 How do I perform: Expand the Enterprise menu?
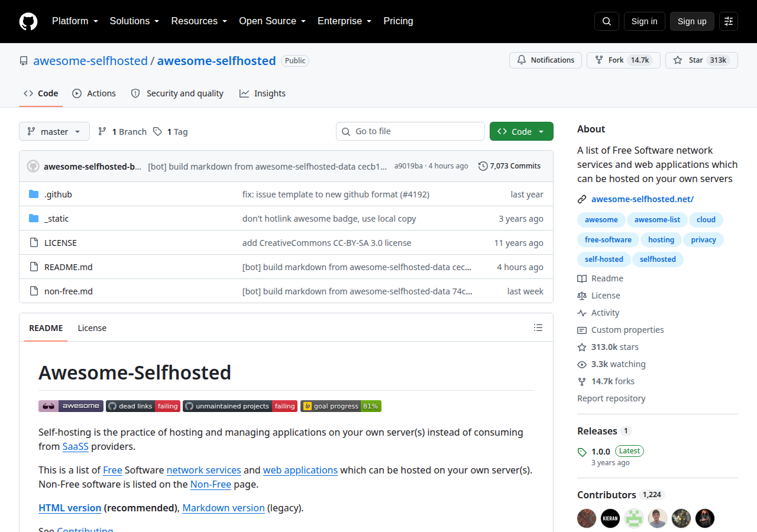[345, 21]
